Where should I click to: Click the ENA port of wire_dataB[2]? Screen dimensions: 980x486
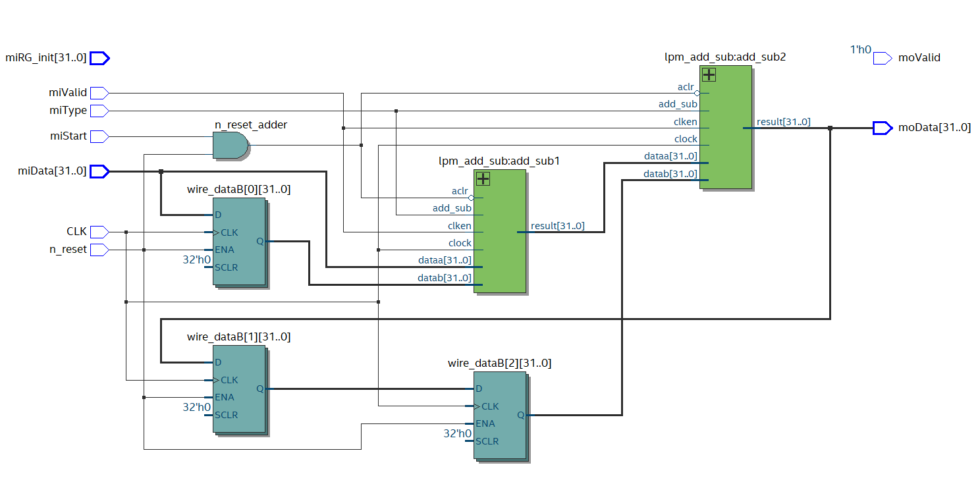point(485,423)
